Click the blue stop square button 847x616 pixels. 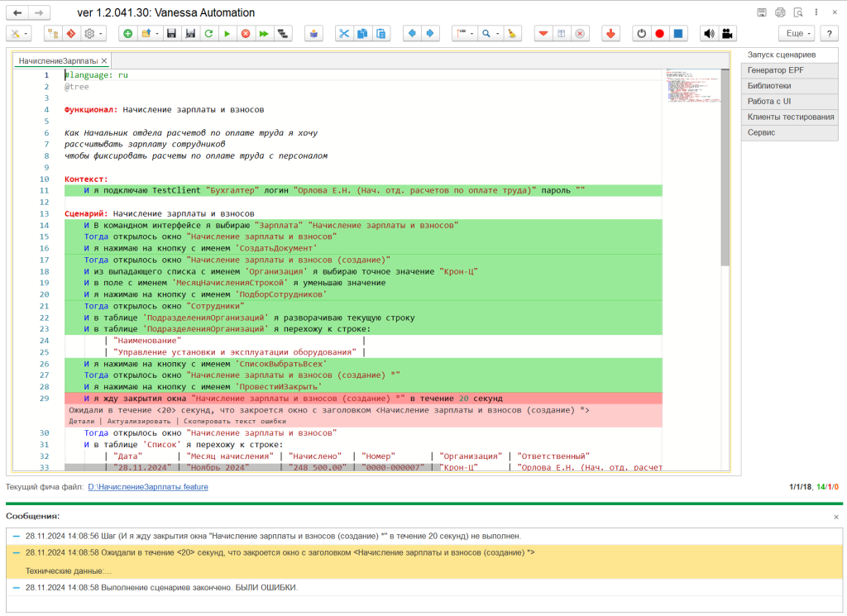click(677, 34)
